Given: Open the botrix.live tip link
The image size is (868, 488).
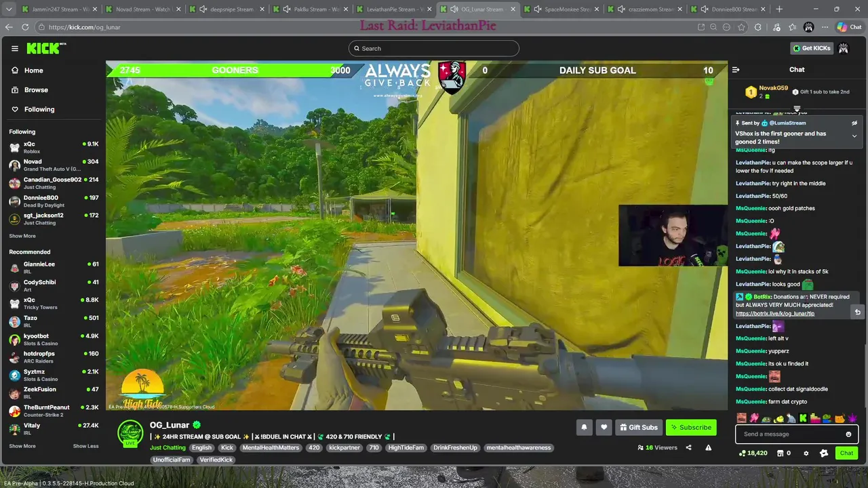Looking at the screenshot, I should click(774, 314).
